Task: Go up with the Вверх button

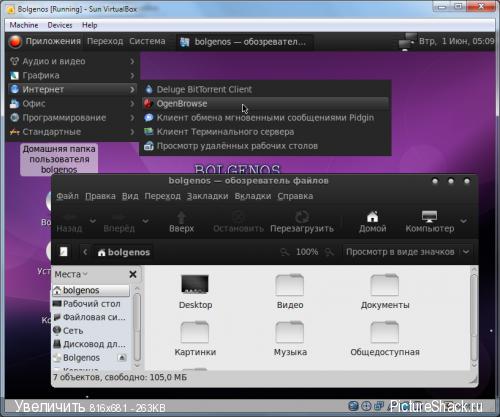Action: [181, 222]
